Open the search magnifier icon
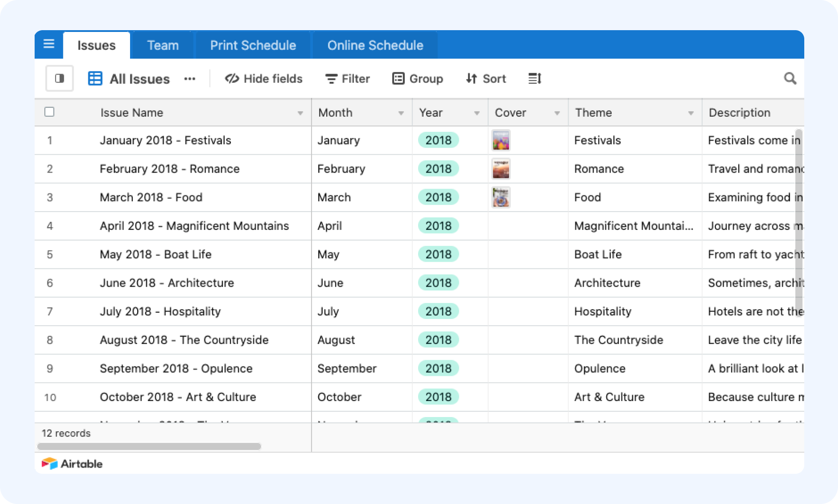The width and height of the screenshot is (838, 504). (790, 79)
